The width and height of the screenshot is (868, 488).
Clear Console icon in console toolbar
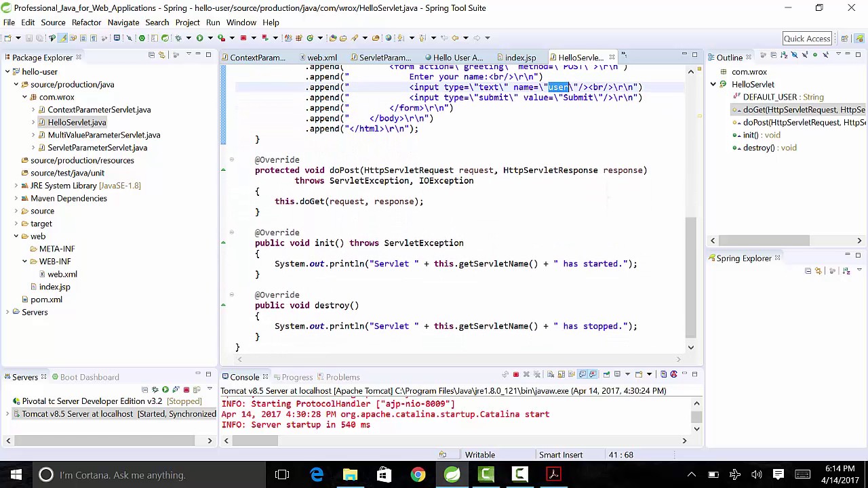pyautogui.click(x=550, y=374)
